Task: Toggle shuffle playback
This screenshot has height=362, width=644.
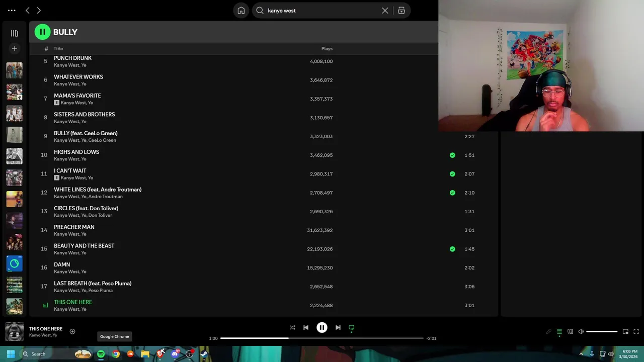Action: [x=292, y=327]
